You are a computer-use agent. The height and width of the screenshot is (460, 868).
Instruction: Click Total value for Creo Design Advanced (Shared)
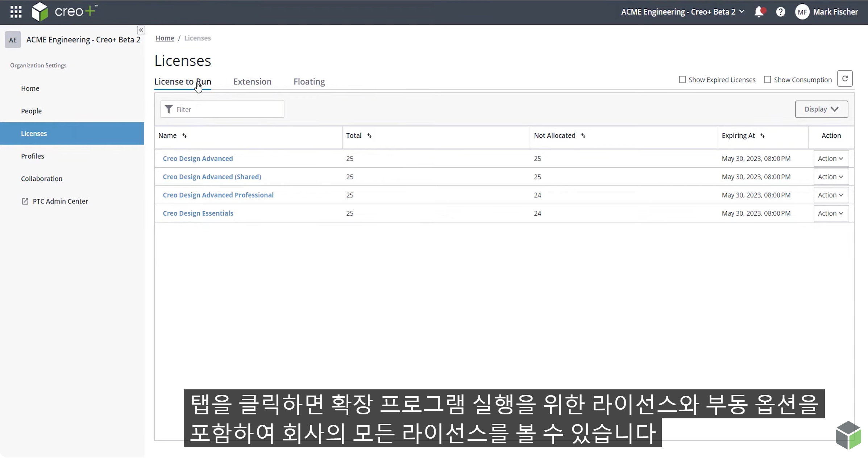[350, 177]
